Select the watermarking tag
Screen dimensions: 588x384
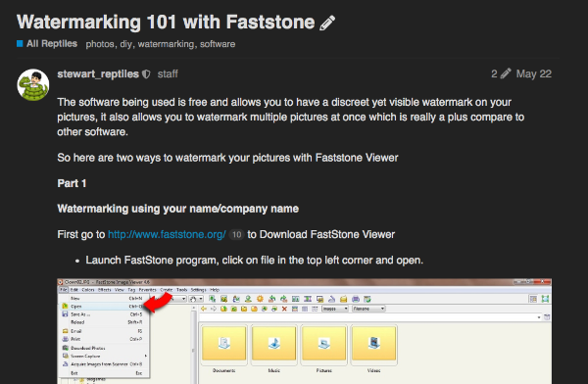(166, 44)
